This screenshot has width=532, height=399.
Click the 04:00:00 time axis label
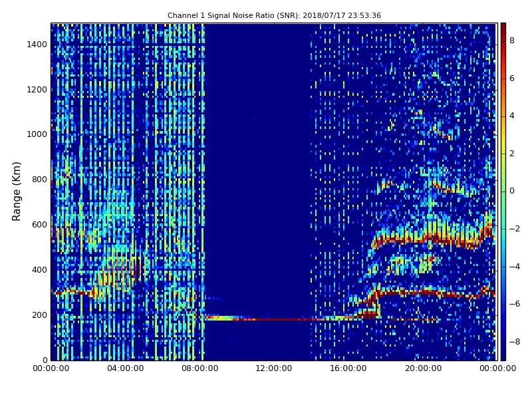(125, 368)
